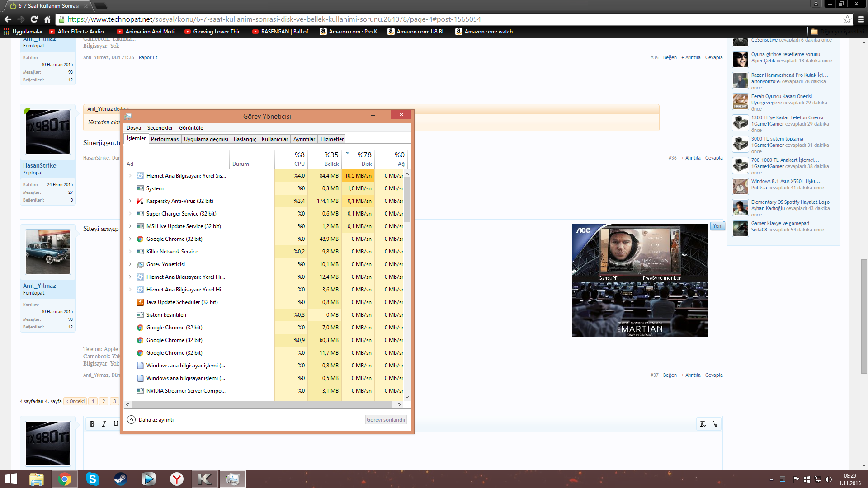The height and width of the screenshot is (488, 868).
Task: Open the Chrome hamburger menu
Action: point(861,19)
